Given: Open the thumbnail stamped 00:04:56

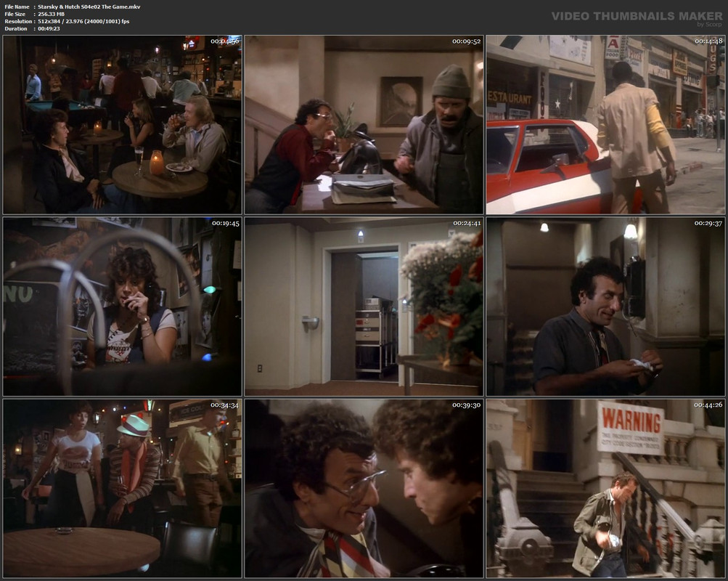Looking at the screenshot, I should click(122, 124).
